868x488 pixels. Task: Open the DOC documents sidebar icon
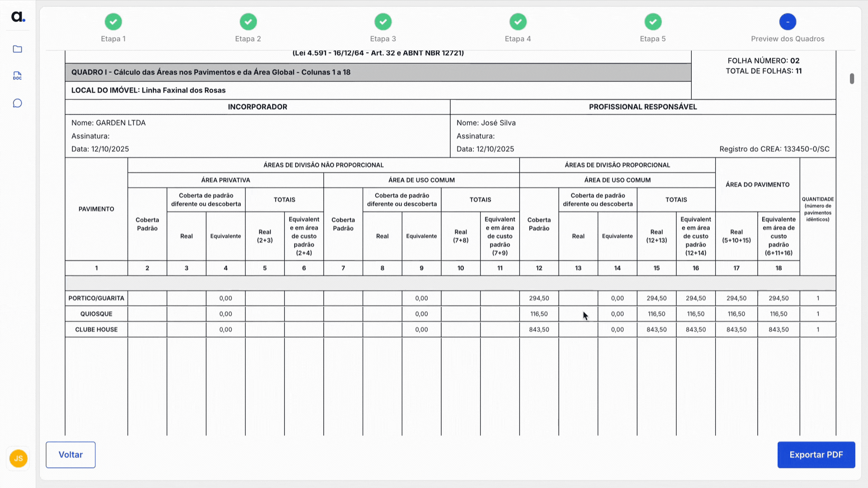[x=18, y=76]
